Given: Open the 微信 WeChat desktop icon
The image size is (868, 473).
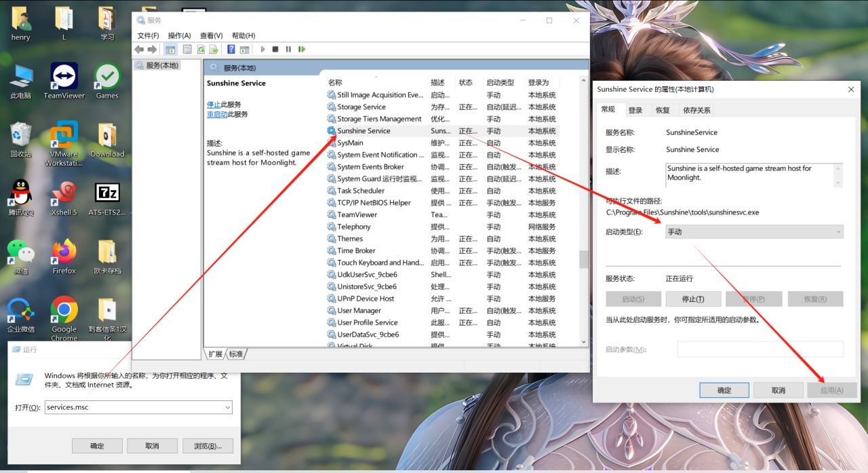Looking at the screenshot, I should pos(21,257).
